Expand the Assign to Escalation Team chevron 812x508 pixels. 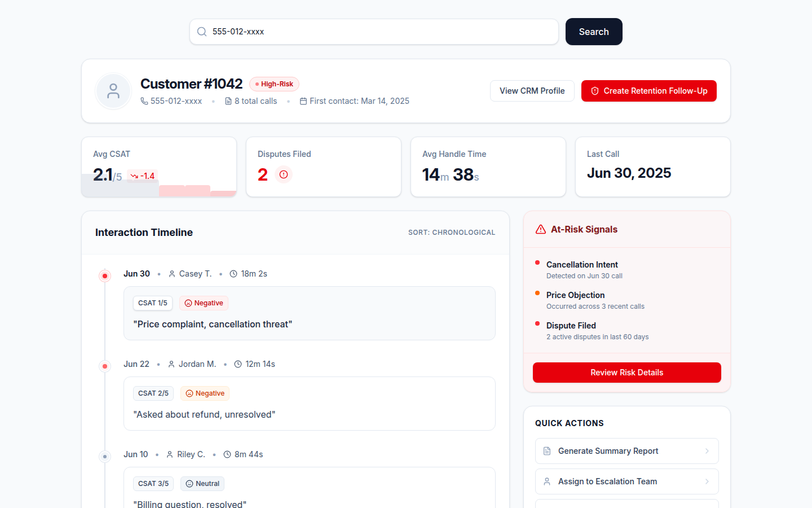707,481
